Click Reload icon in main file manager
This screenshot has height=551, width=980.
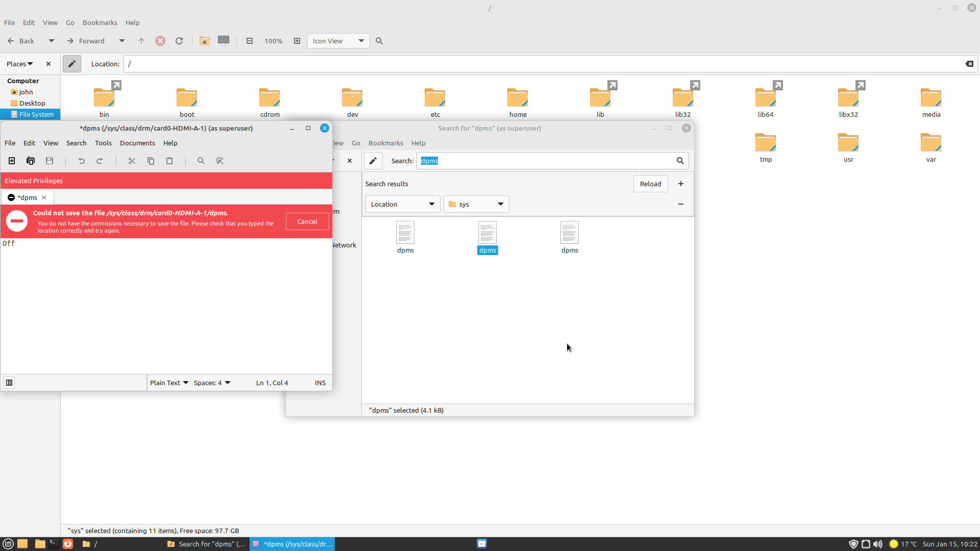pyautogui.click(x=179, y=41)
